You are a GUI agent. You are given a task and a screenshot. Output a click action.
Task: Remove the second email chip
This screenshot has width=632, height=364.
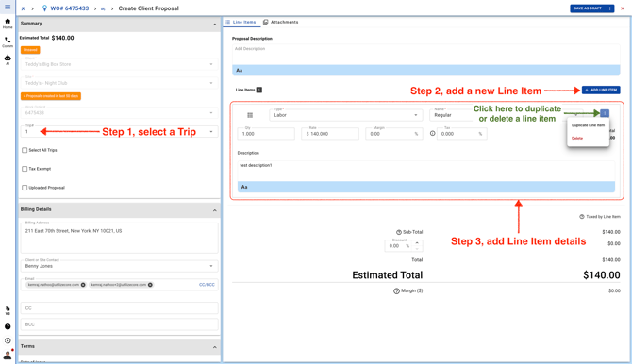(150, 285)
